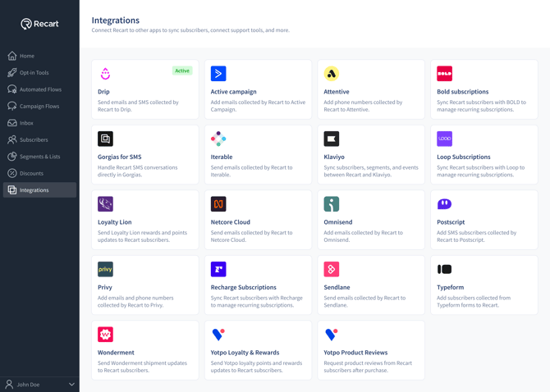Click the Omnisend title text
Image resolution: width=550 pixels, height=392 pixels.
click(338, 222)
